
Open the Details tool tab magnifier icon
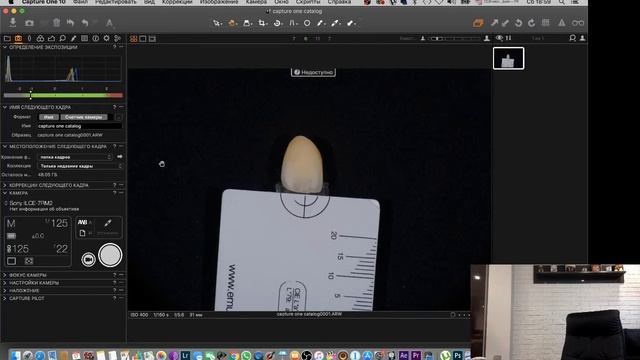click(x=62, y=38)
